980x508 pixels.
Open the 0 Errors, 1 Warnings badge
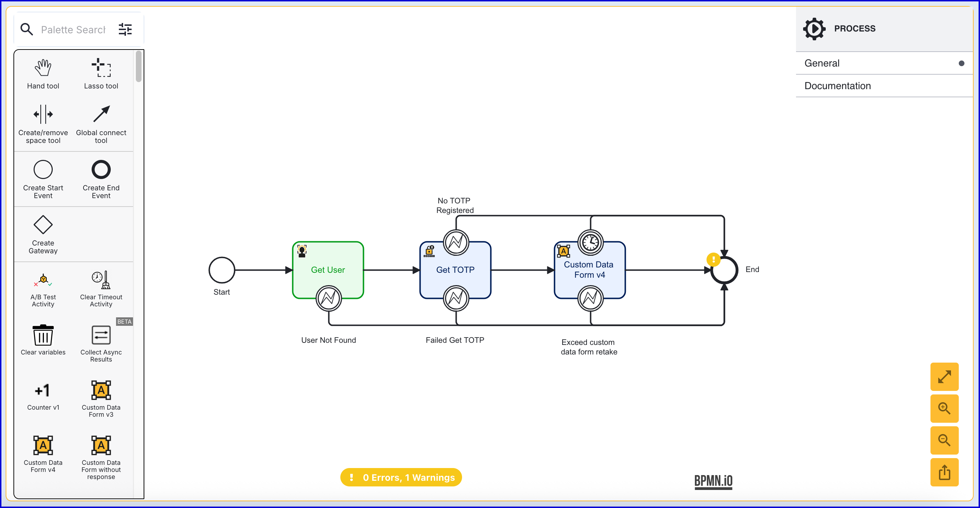(x=400, y=477)
